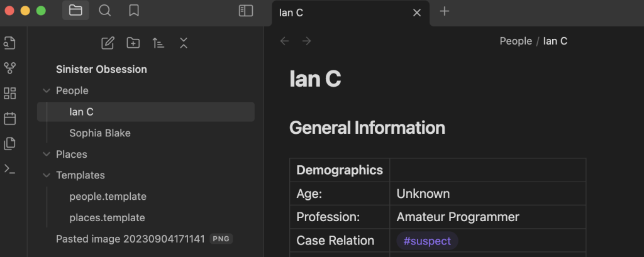Click the #suspect tag

[x=427, y=241]
